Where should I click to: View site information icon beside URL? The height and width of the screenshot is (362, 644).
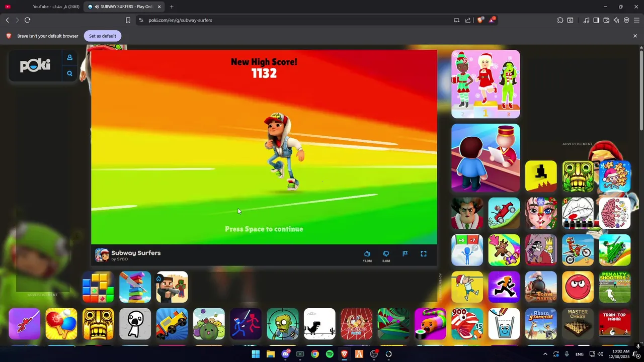tap(141, 20)
